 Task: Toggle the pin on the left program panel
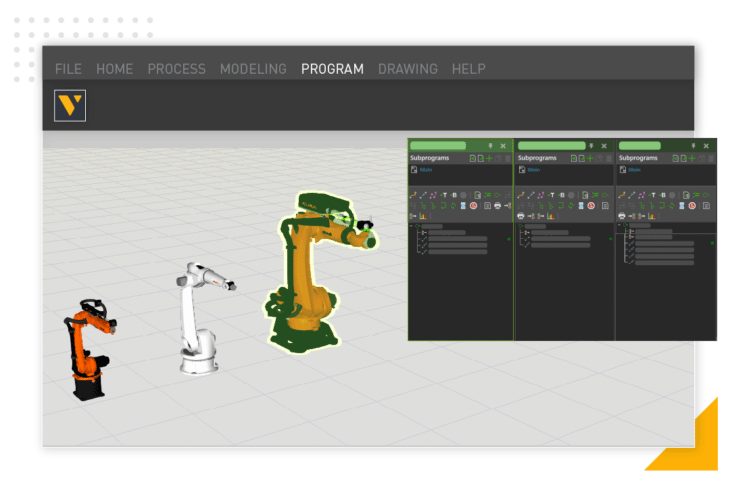tap(490, 146)
